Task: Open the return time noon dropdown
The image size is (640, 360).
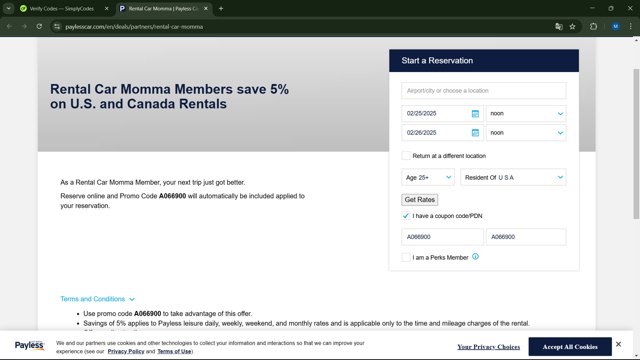Action: 526,133
